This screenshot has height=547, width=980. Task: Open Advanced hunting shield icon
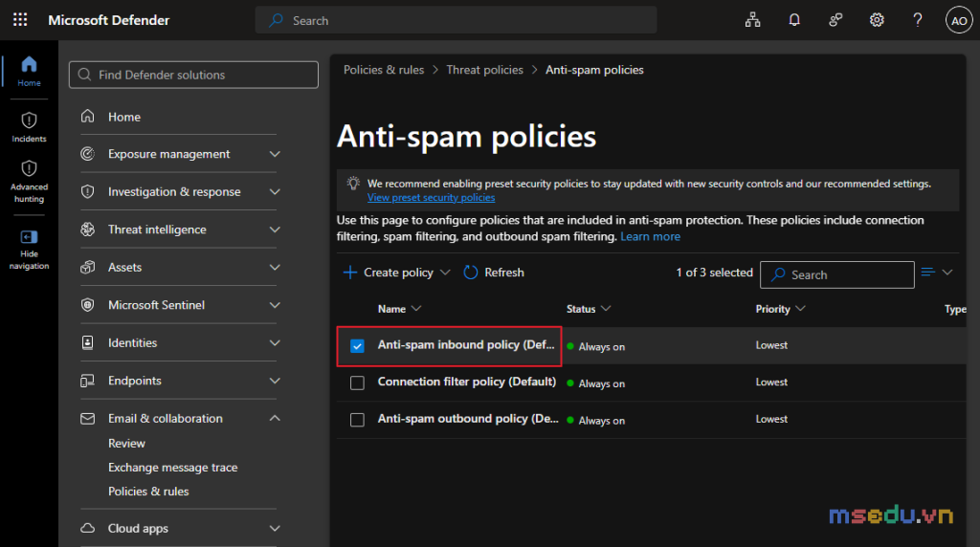point(29,168)
